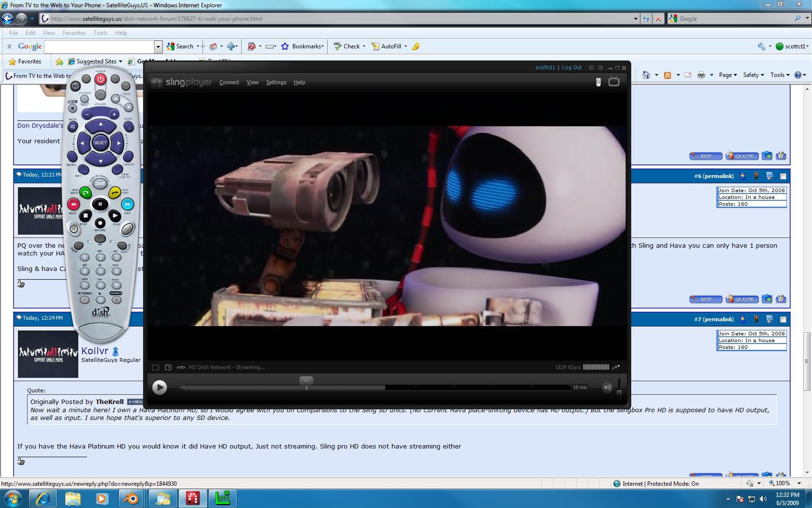This screenshot has height=508, width=812.
Task: Click the remote's right arrow button
Action: pos(119,143)
